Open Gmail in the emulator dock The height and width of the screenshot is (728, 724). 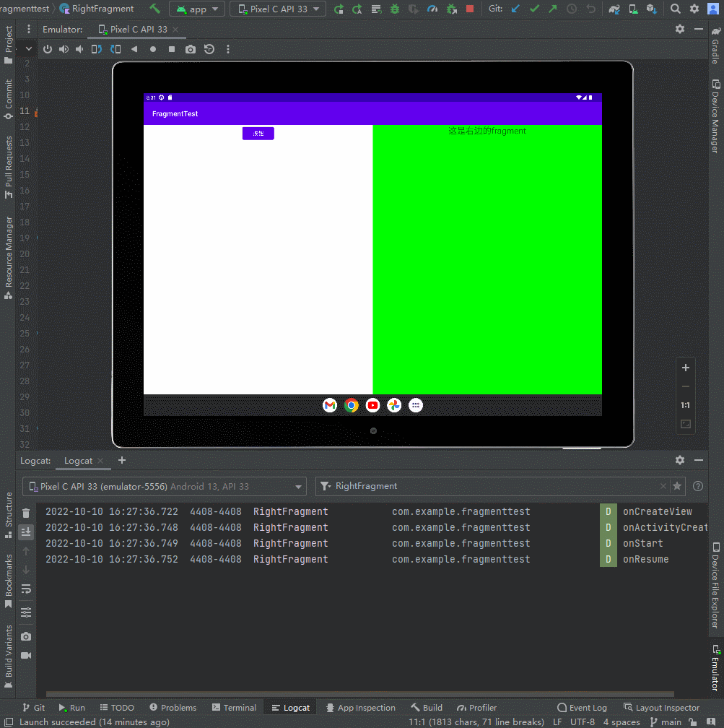330,405
